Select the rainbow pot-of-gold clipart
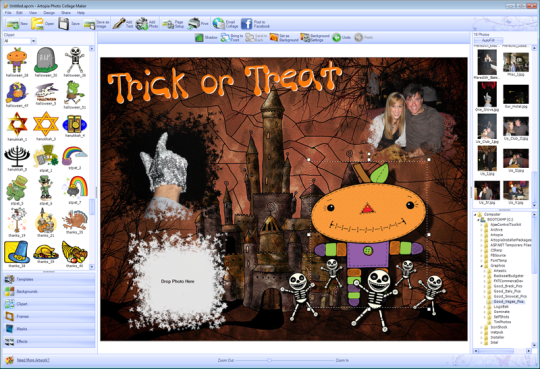 (x=75, y=190)
